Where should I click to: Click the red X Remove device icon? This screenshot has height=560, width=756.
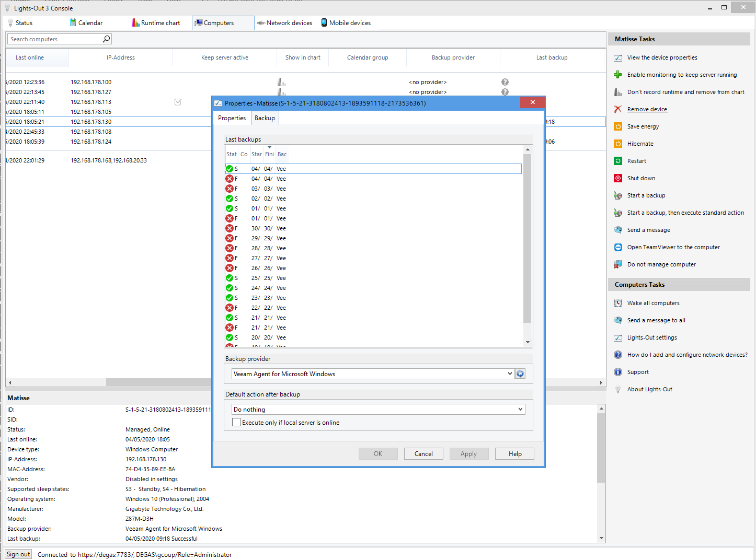click(617, 109)
